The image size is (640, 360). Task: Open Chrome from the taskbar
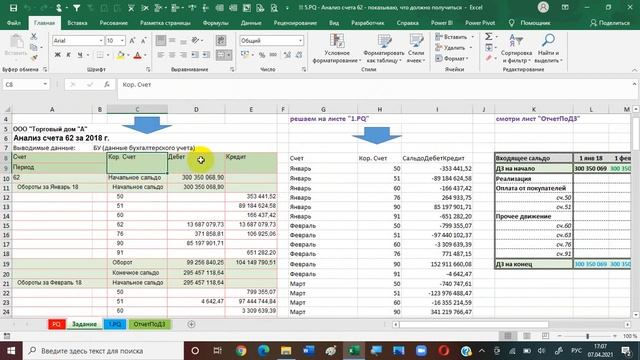click(241, 351)
